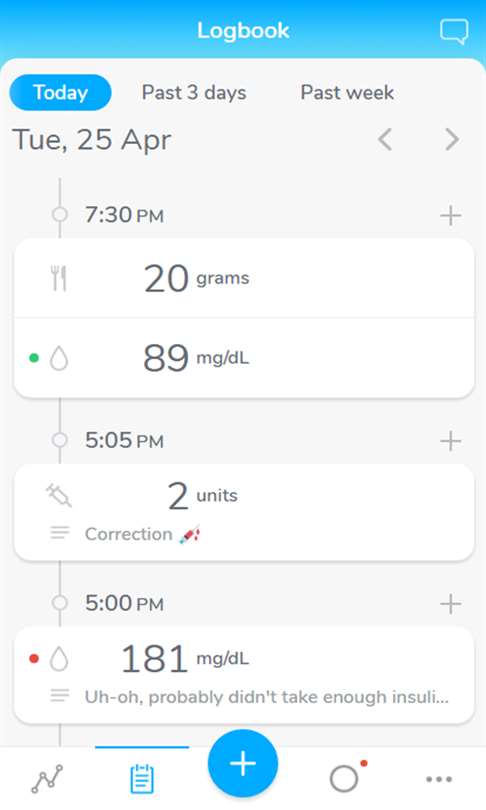Add entry at 5:00 PM plus
Viewport: 486px width, 810px height.
pos(450,604)
